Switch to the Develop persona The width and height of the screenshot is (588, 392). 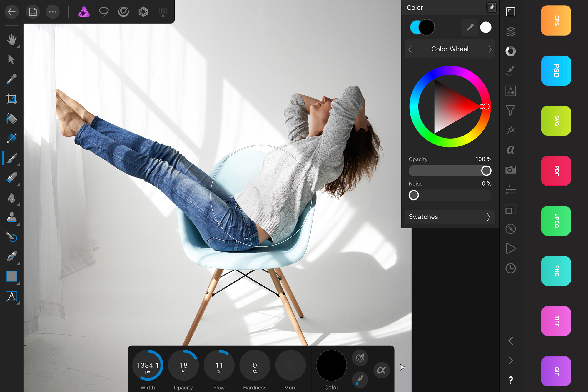click(143, 12)
